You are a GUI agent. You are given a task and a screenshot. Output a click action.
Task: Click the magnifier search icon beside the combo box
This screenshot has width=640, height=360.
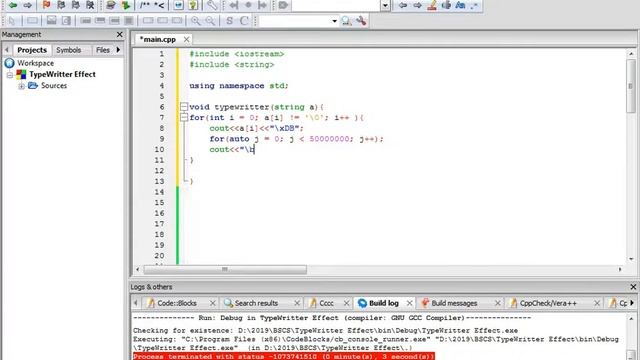[347, 20]
